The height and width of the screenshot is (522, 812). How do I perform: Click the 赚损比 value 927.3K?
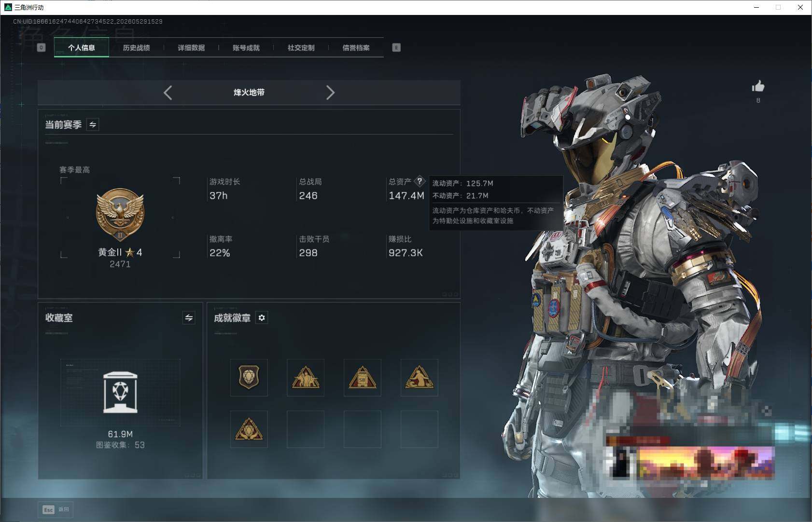(x=406, y=253)
